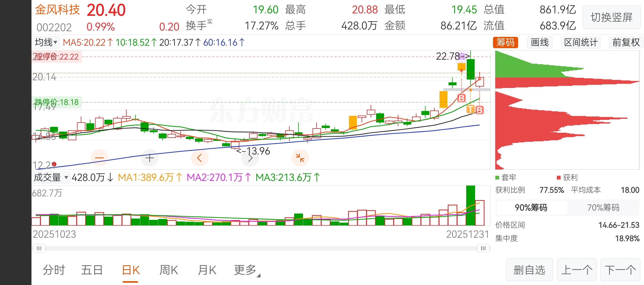This screenshot has height=285, width=644.
Task: Tap the scroll-right arrow chart icon
Action: [250, 158]
